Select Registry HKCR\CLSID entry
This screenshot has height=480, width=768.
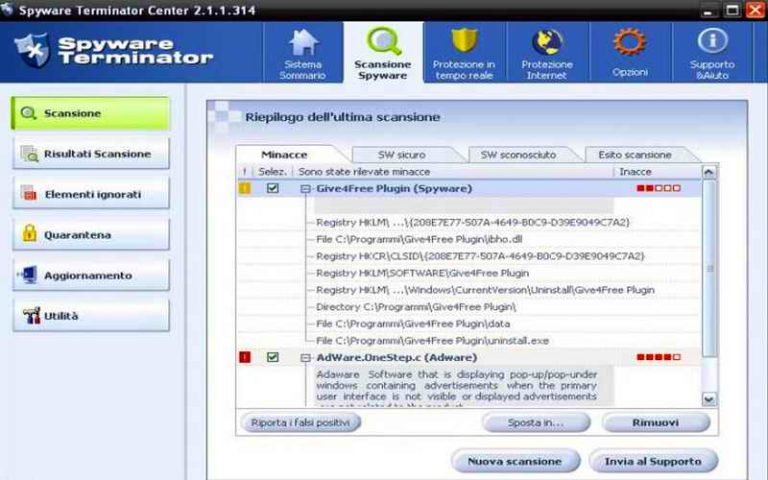click(480, 256)
